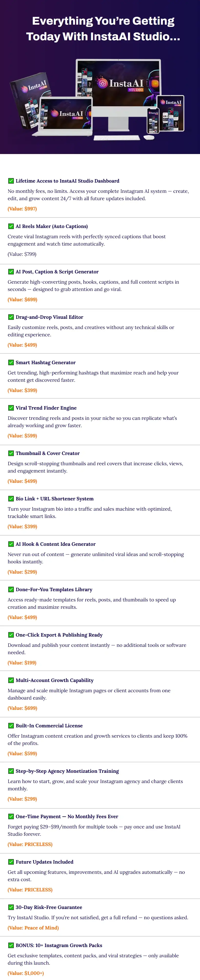Image resolution: width=200 pixels, height=980 pixels.
Task: Click the orange Value: $997 text
Action: click(22, 208)
